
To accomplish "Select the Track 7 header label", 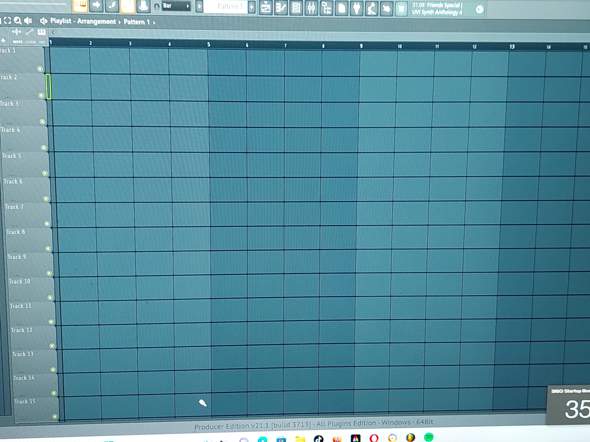I will point(14,207).
